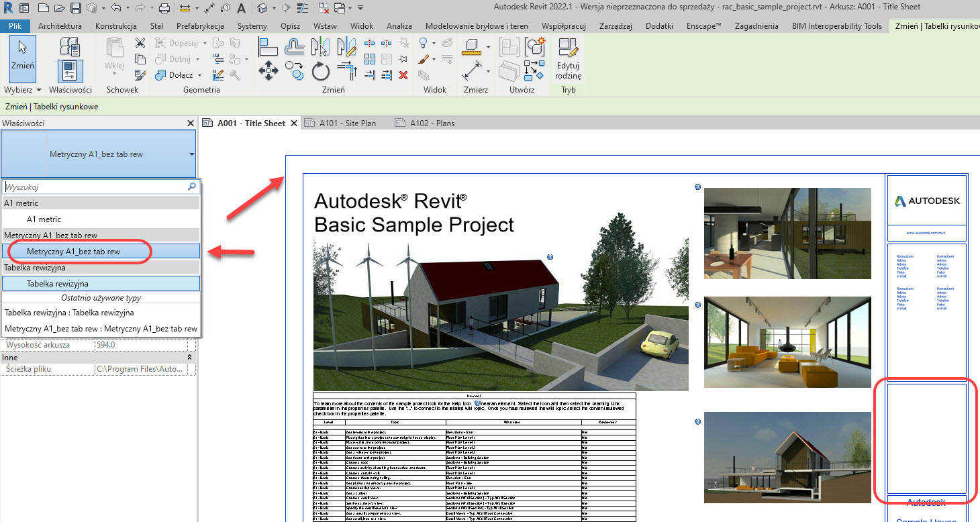This screenshot has height=522, width=980.
Task: Toggle the Właściwości properties palette button
Action: point(70,71)
